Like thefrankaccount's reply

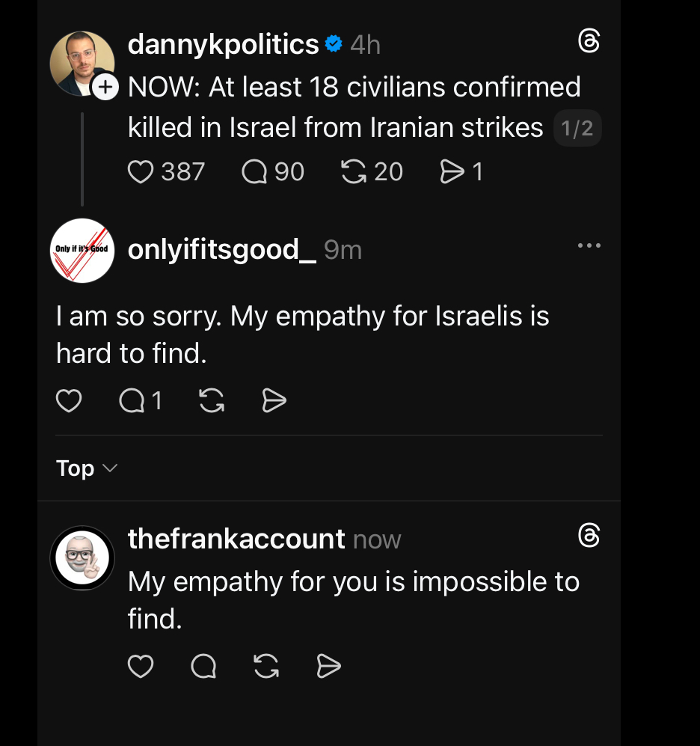141,665
